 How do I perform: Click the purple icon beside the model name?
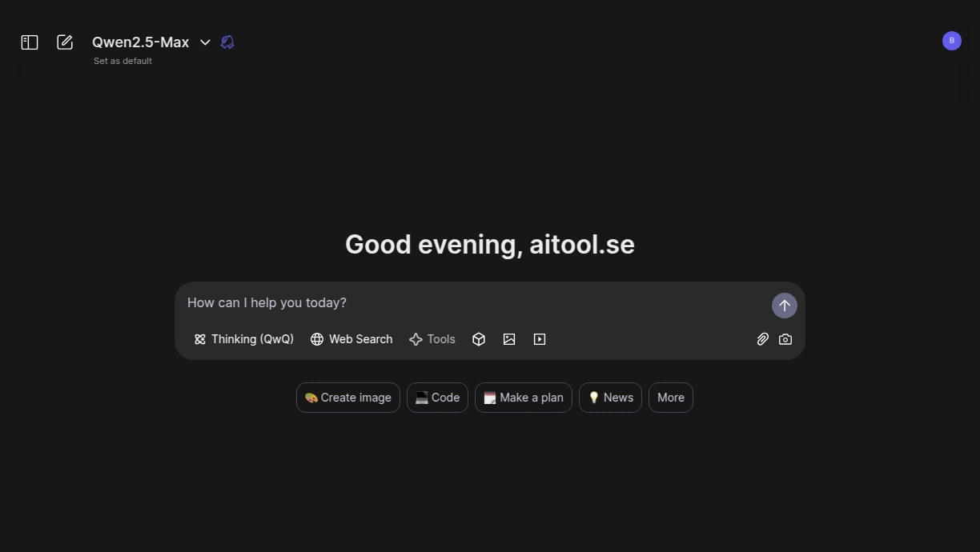[227, 42]
